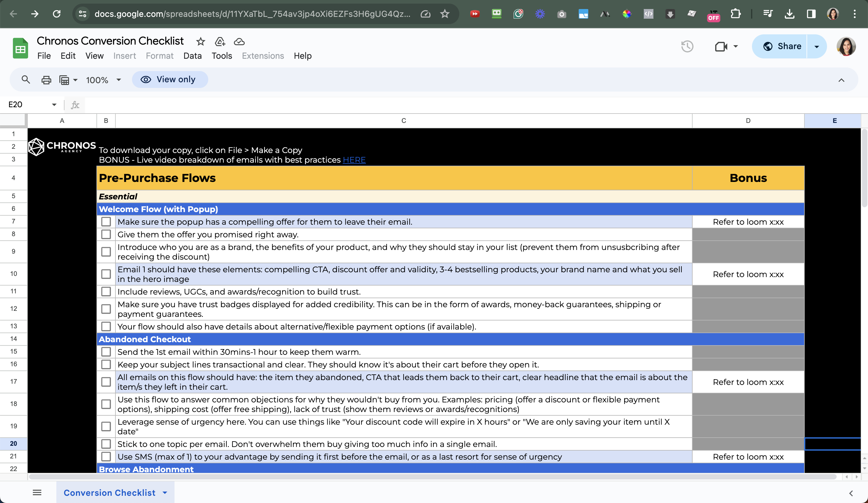
Task: Select the 'Pre-Purchase Flows' header cell
Action: point(395,178)
